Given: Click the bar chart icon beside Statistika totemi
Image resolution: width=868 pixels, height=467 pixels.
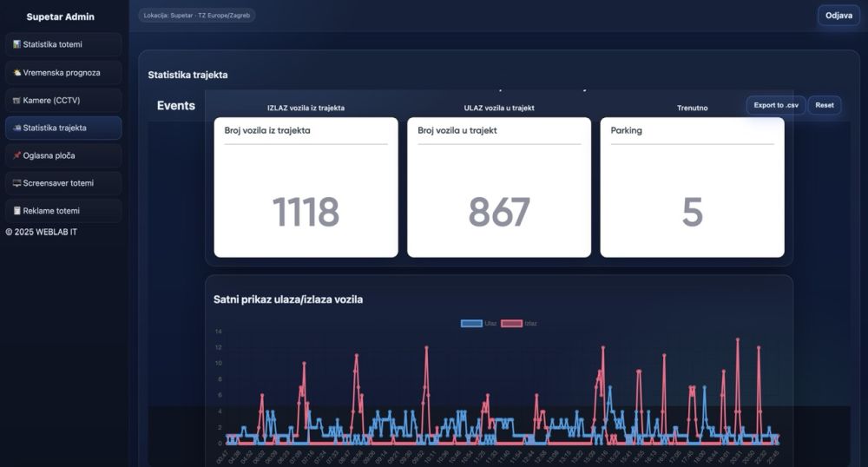Looking at the screenshot, I should (16, 44).
